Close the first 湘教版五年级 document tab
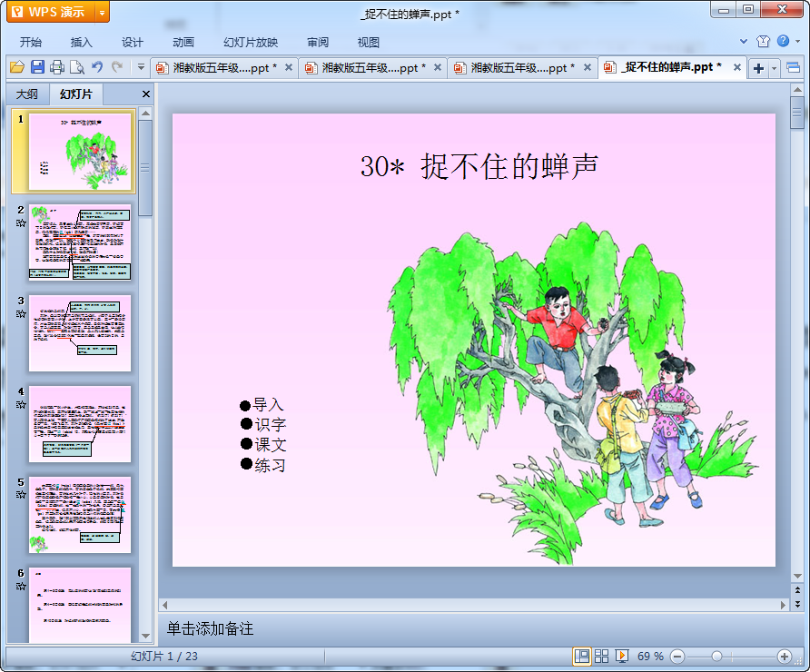The width and height of the screenshot is (810, 672). click(x=289, y=67)
